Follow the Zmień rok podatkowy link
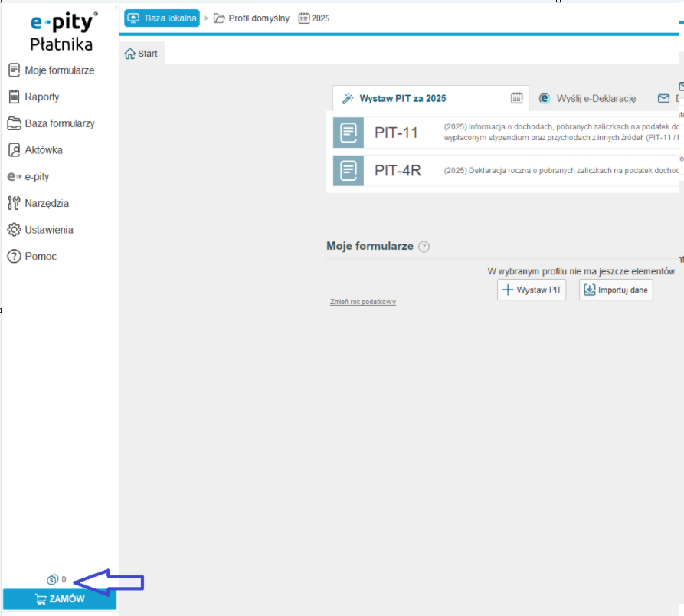Viewport: 684px width, 616px height. pyautogui.click(x=362, y=302)
